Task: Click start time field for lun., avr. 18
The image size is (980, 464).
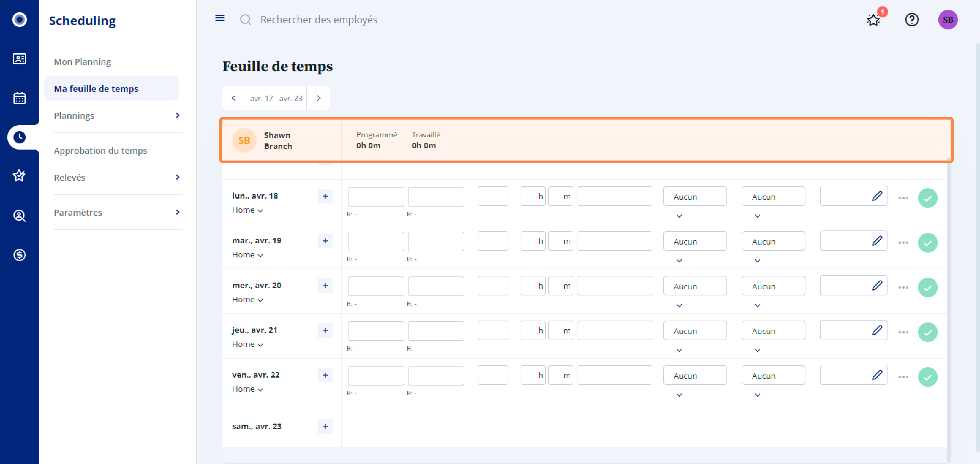Action: (x=375, y=196)
